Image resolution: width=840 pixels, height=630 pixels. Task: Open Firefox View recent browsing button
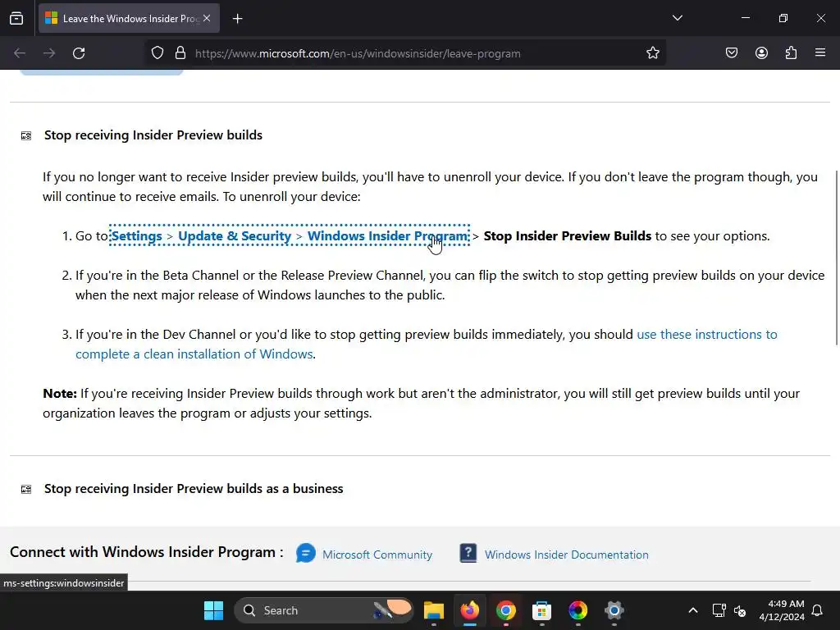(x=16, y=19)
